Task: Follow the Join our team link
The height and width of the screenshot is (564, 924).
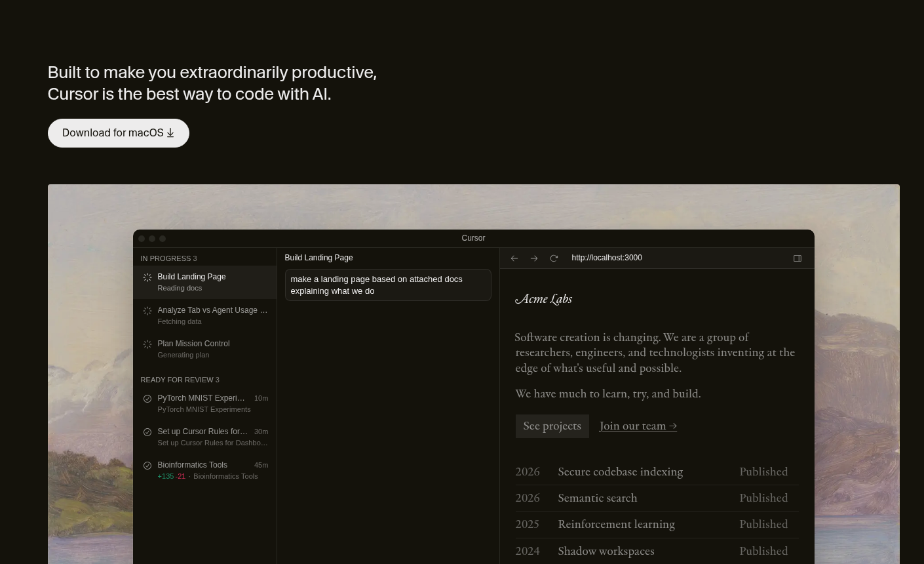Action: (638, 426)
